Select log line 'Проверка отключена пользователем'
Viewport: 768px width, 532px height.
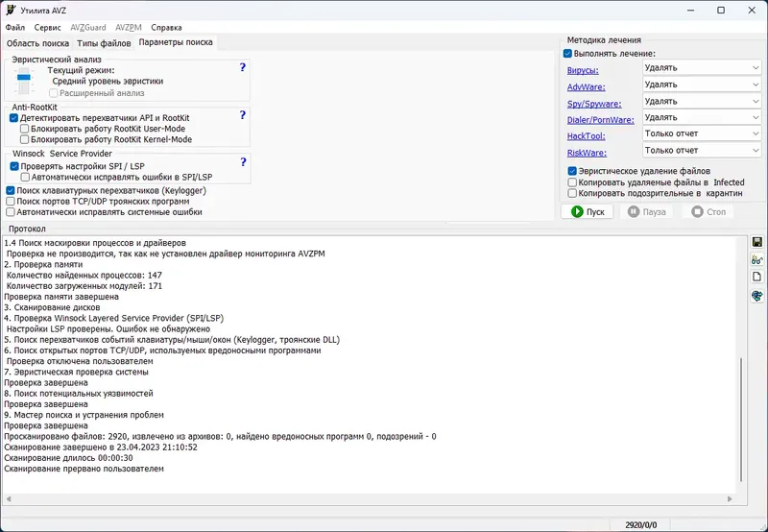point(80,361)
